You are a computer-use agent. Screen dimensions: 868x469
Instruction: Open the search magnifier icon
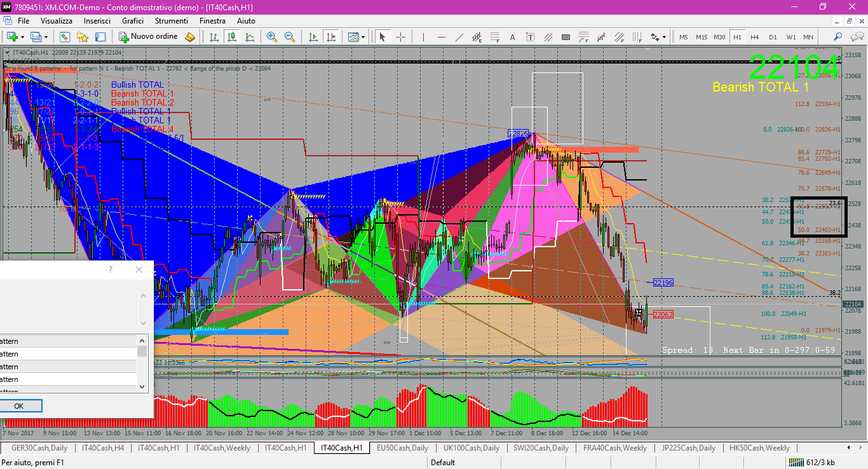[838, 37]
